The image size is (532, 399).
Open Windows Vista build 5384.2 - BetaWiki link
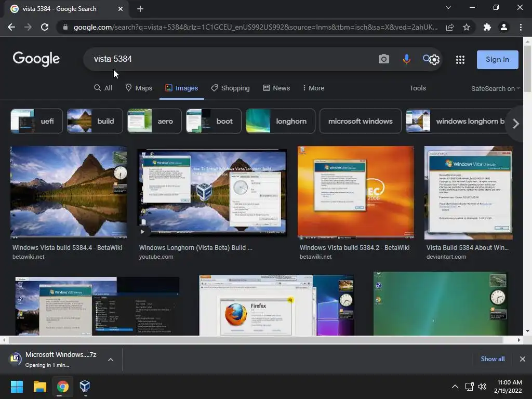point(354,248)
